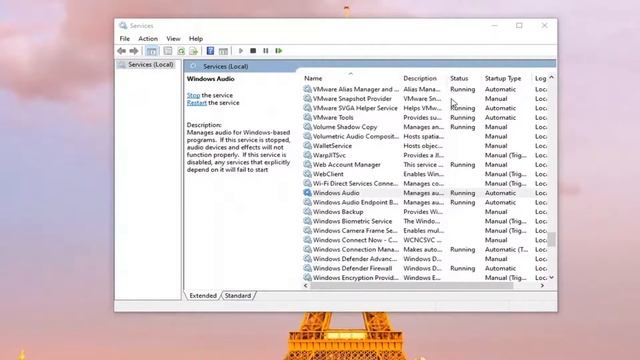Image resolution: width=640 pixels, height=360 pixels.
Task: Open the Action menu
Action: pos(148,39)
